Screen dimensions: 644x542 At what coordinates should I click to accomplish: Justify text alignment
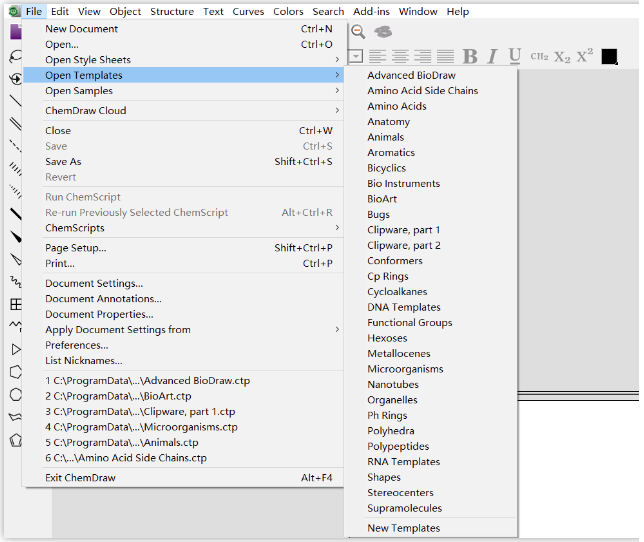pyautogui.click(x=445, y=56)
